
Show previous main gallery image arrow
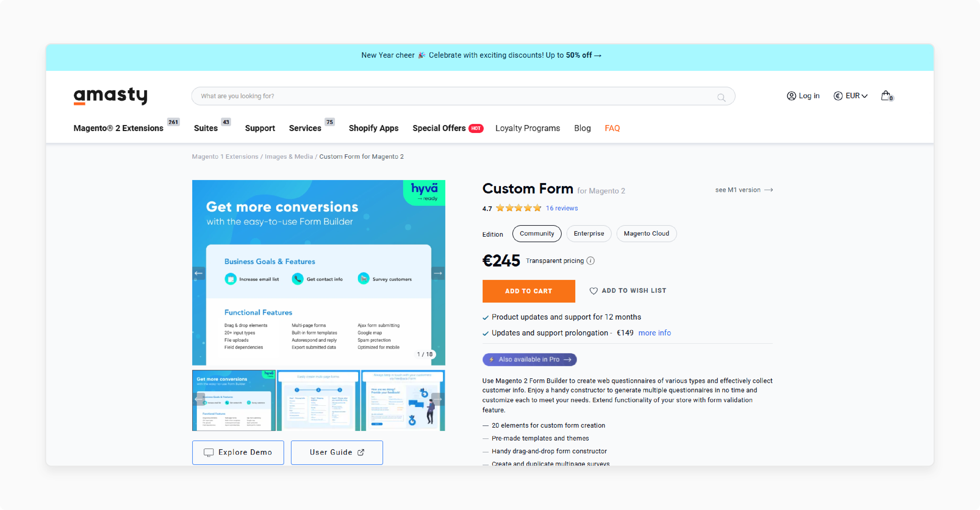(x=199, y=273)
